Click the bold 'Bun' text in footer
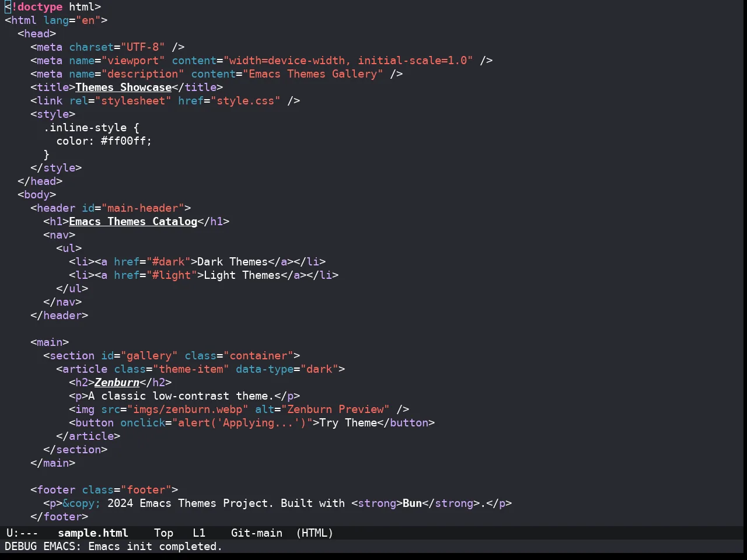 pos(413,503)
